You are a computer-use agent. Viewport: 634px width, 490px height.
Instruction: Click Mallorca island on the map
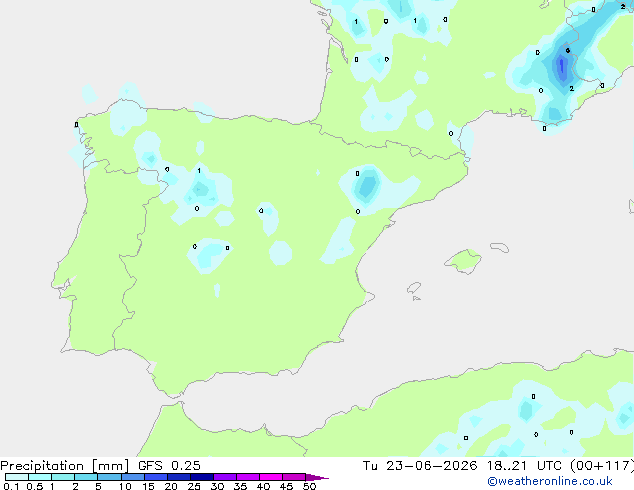click(463, 262)
